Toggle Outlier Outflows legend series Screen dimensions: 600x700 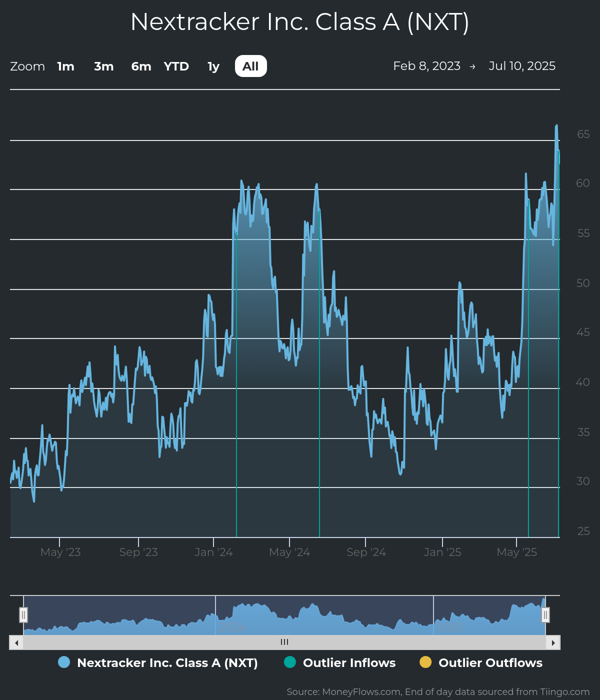click(x=481, y=662)
